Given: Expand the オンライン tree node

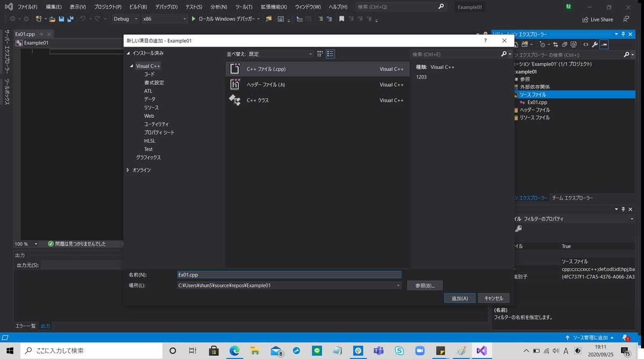Looking at the screenshot, I should click(128, 170).
